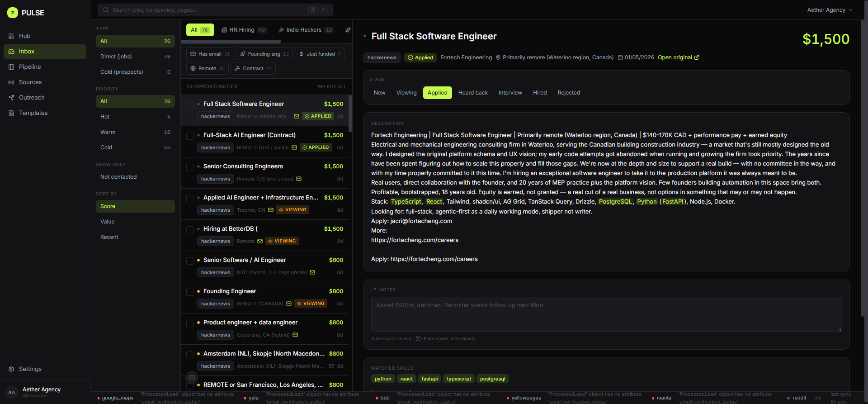
Task: Open Outreach via its paper-plane icon
Action: 11,98
